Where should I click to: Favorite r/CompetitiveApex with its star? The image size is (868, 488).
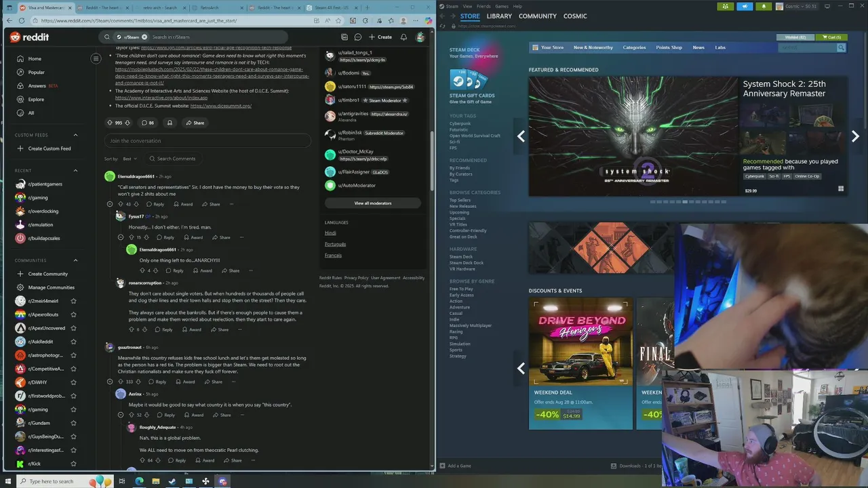(x=73, y=369)
